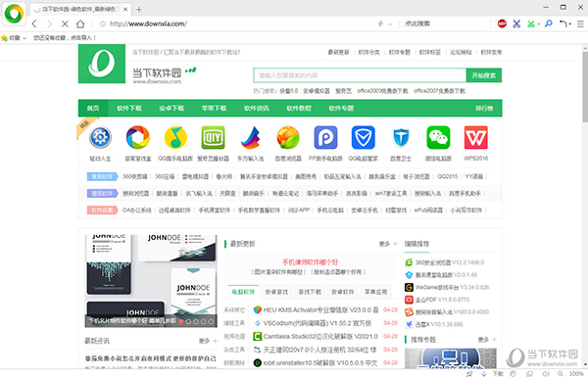
Task: Click the JOHNDOE business card banner image
Action: pyautogui.click(x=151, y=281)
